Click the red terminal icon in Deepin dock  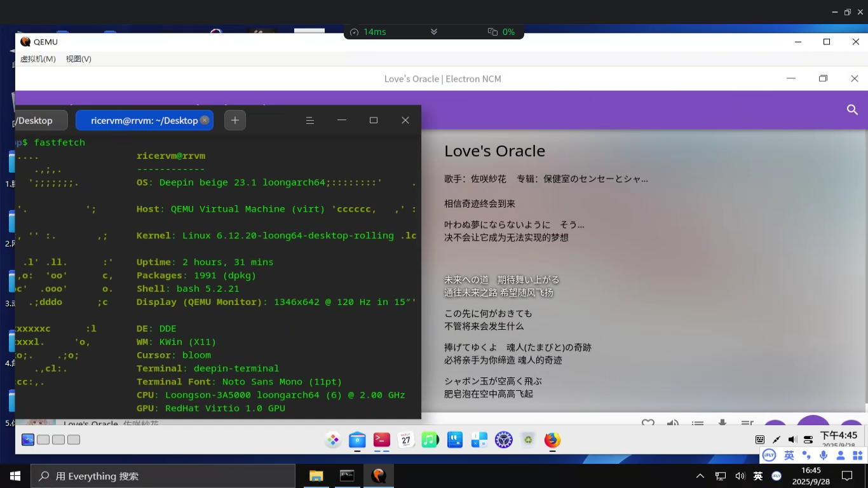click(x=382, y=440)
